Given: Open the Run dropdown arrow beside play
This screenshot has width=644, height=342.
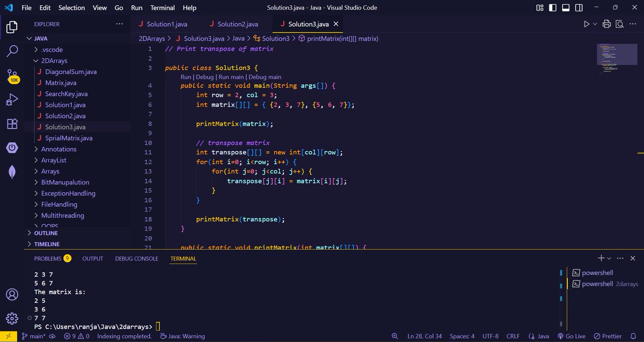Looking at the screenshot, I should point(595,24).
